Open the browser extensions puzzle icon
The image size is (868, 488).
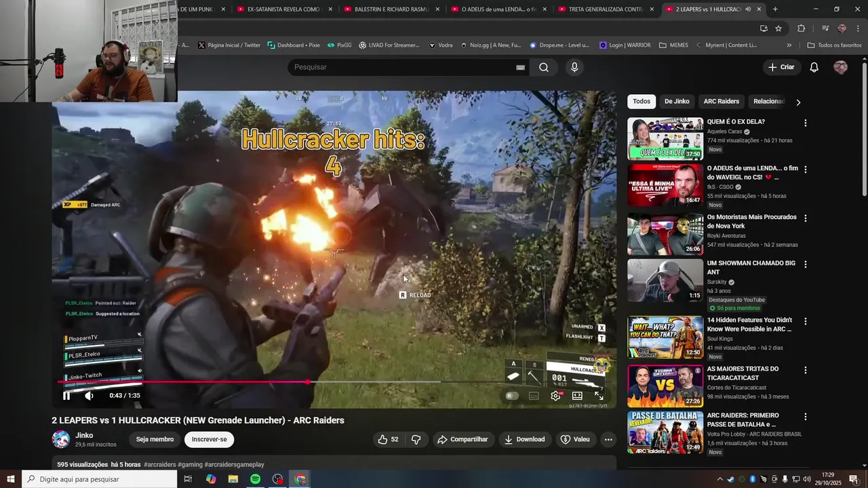802,28
